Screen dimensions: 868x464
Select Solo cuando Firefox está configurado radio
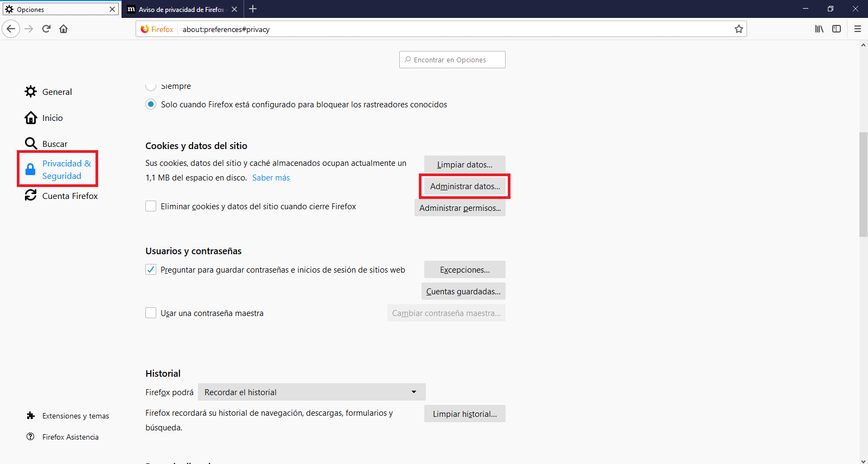(151, 104)
